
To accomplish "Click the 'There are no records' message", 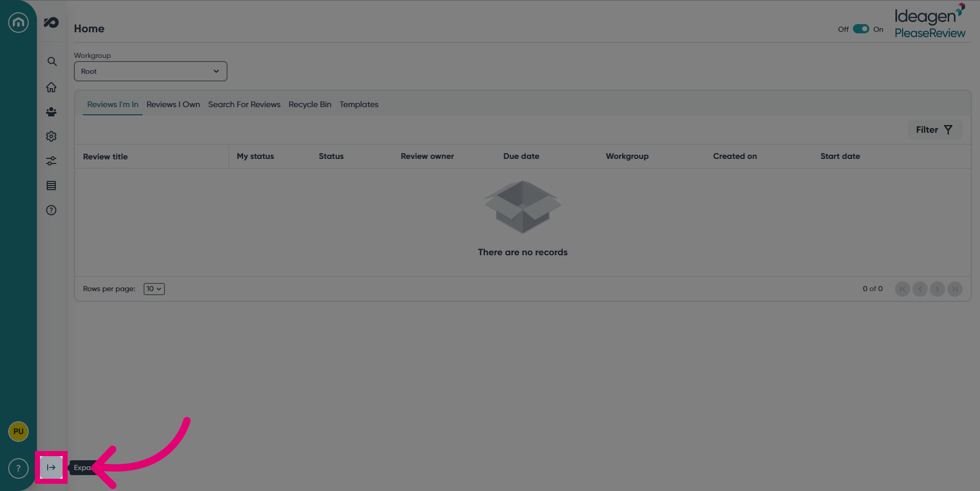I will point(523,252).
